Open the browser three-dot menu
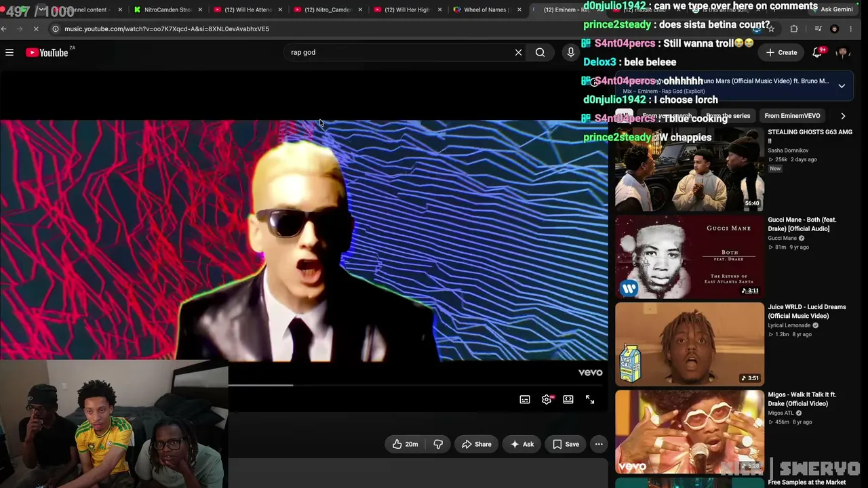 pyautogui.click(x=851, y=29)
